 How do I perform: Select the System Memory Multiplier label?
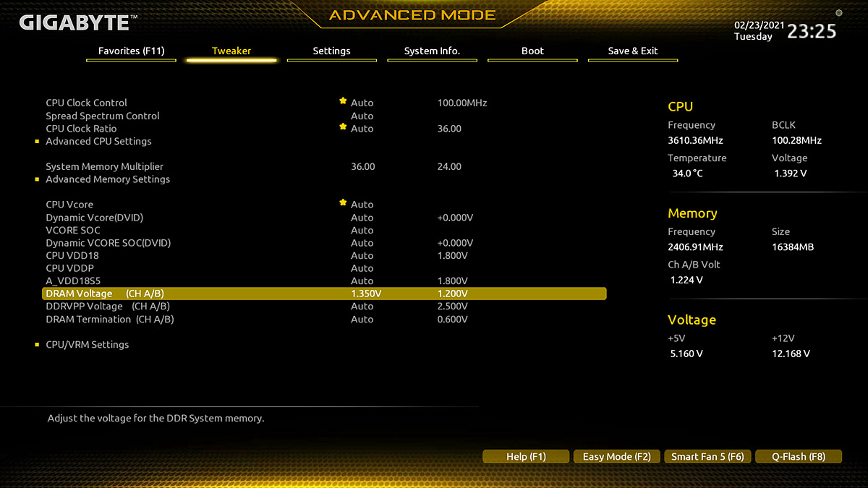(104, 166)
